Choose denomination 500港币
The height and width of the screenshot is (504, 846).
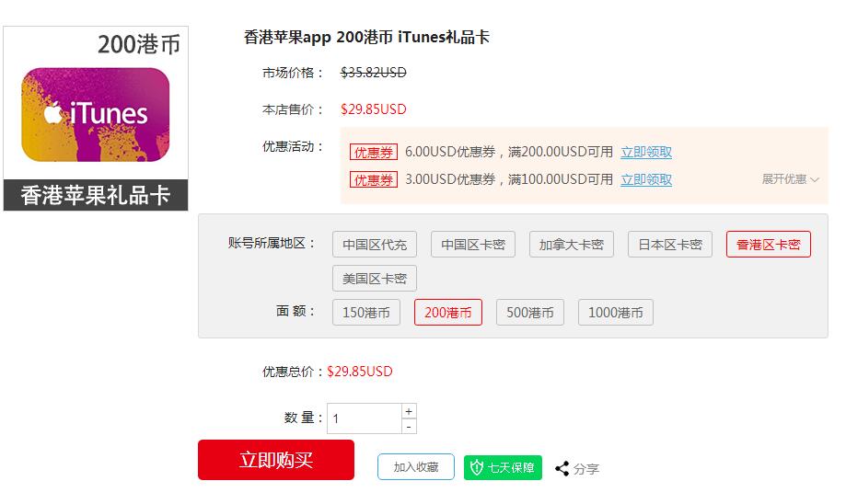pos(530,312)
